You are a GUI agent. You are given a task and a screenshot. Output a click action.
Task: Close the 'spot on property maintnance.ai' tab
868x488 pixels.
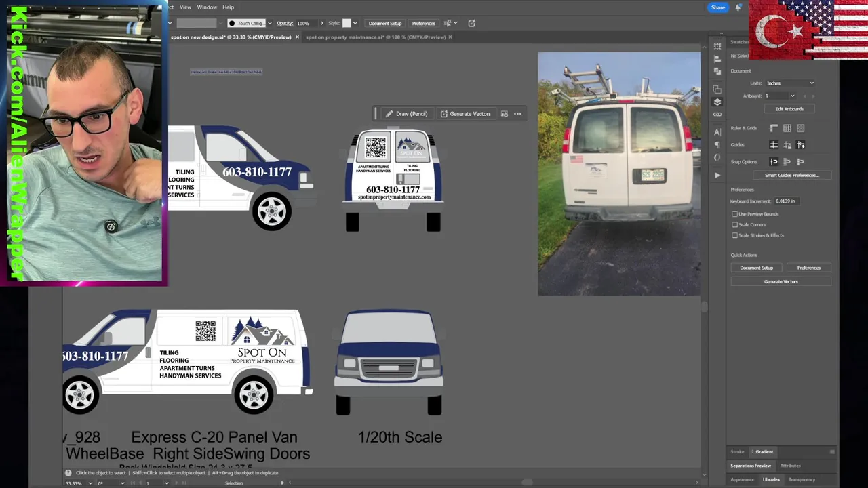452,37
